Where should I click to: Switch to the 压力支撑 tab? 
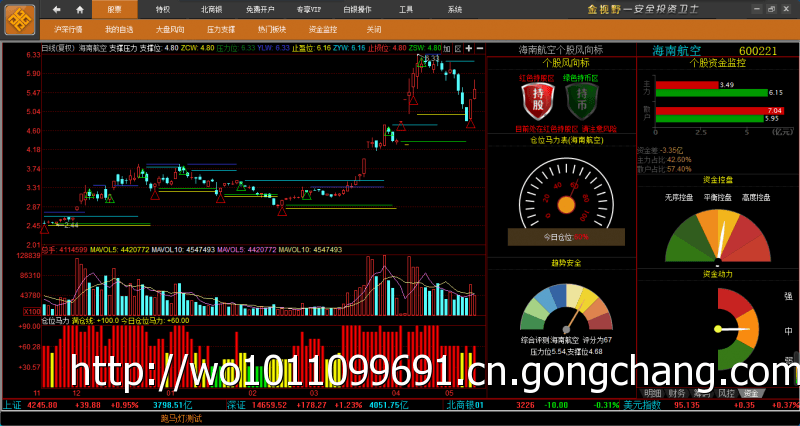coord(221,30)
